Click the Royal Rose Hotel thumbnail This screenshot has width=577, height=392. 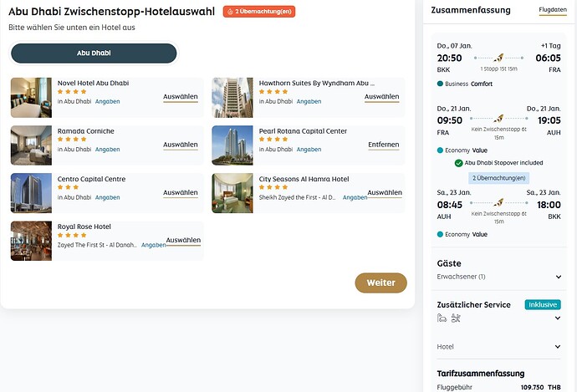click(x=31, y=241)
